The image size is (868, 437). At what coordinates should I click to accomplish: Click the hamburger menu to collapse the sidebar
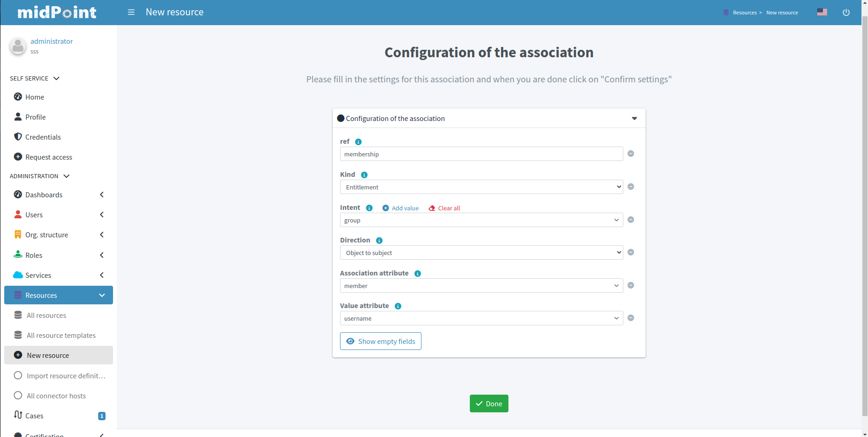click(131, 12)
